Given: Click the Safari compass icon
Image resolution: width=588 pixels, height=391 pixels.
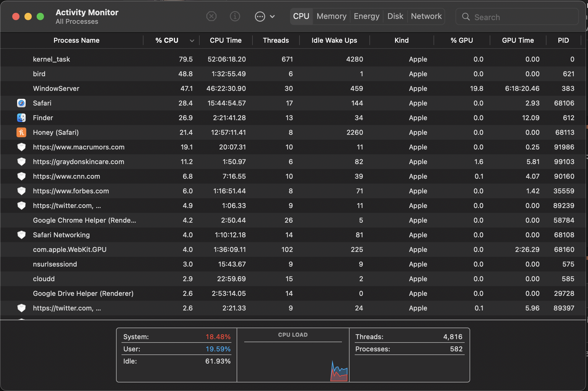Looking at the screenshot, I should pos(21,103).
